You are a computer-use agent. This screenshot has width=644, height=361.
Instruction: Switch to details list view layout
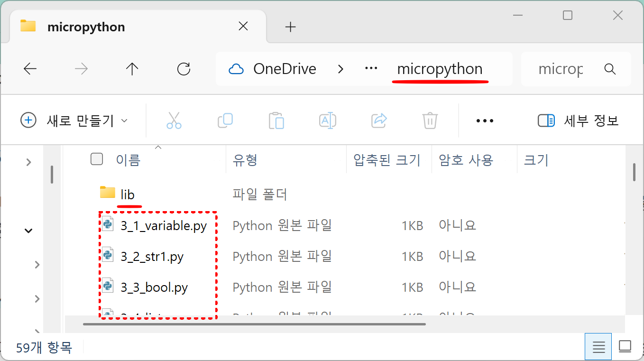[x=598, y=347]
